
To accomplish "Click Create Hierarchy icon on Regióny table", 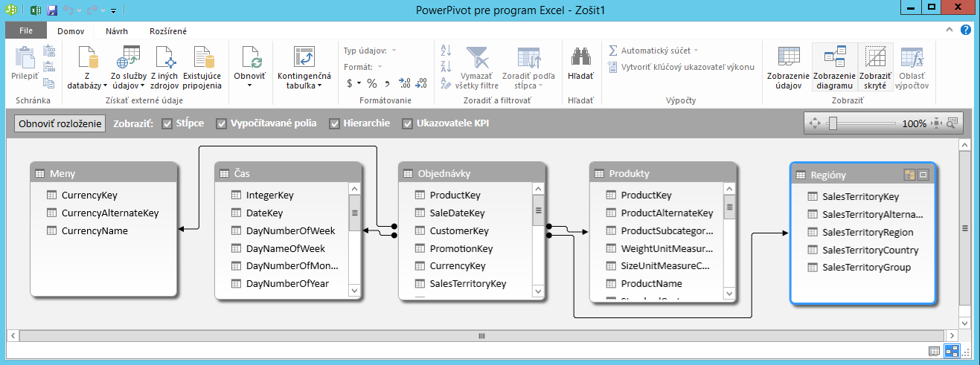I will 909,175.
